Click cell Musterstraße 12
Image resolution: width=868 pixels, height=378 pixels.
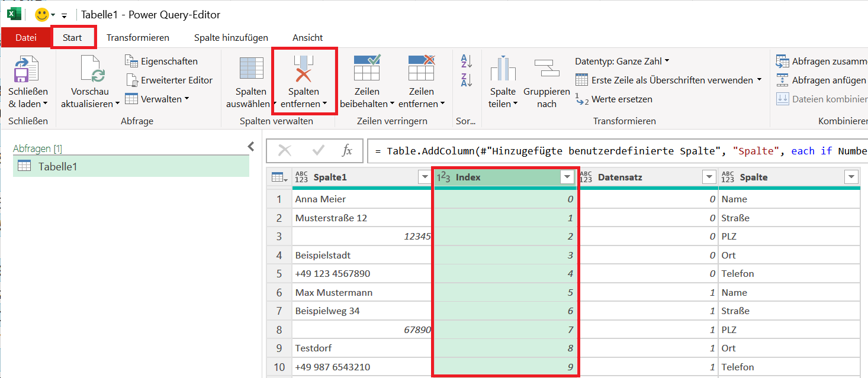click(x=362, y=218)
